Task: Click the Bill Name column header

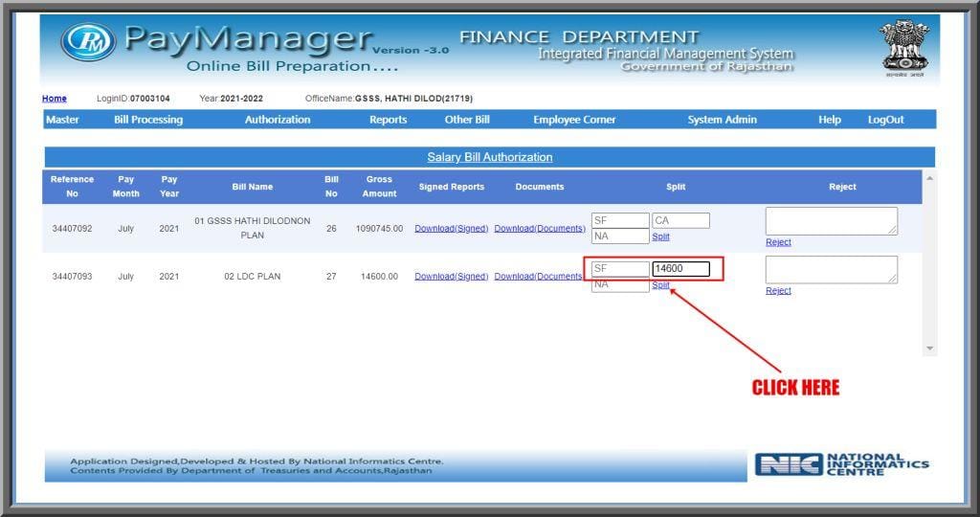Action: point(253,187)
